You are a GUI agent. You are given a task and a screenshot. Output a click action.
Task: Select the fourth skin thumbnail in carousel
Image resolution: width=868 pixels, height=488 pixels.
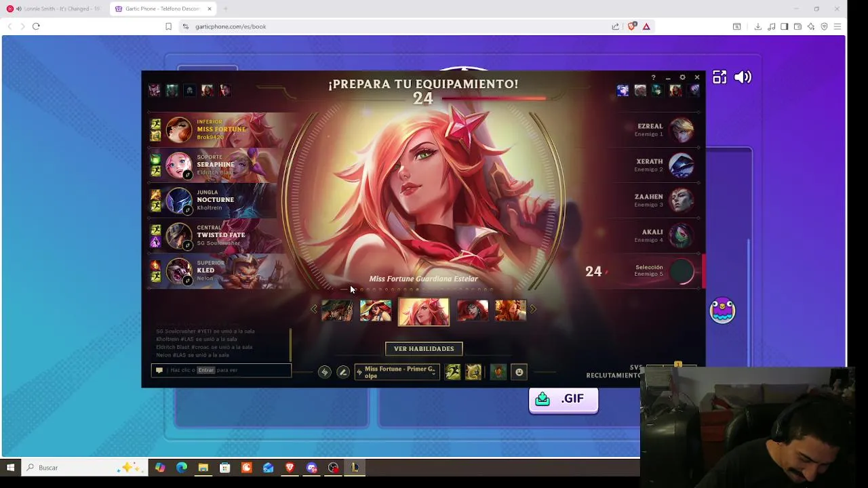(x=473, y=310)
